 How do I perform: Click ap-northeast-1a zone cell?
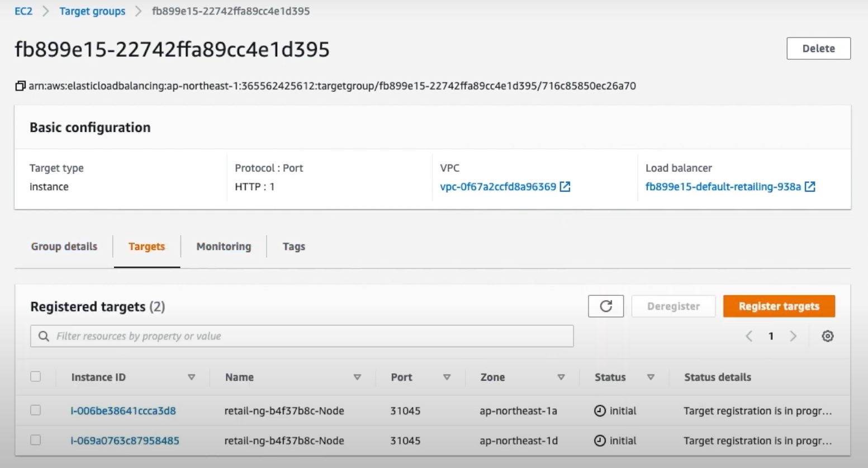tap(518, 411)
